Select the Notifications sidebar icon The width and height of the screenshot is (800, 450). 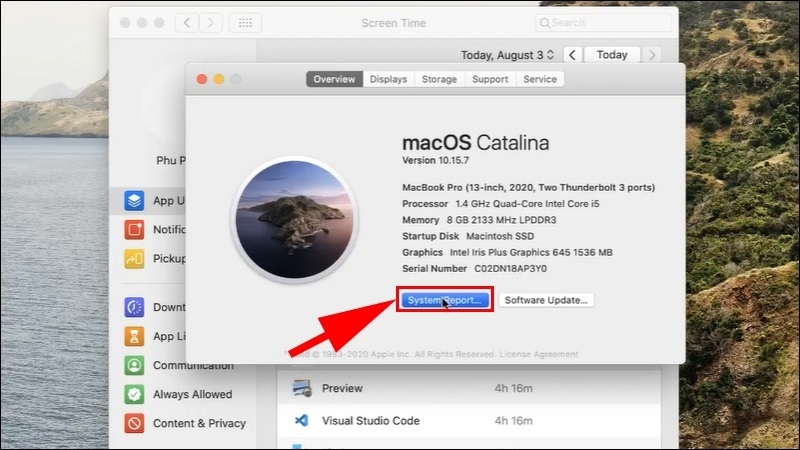coord(134,230)
